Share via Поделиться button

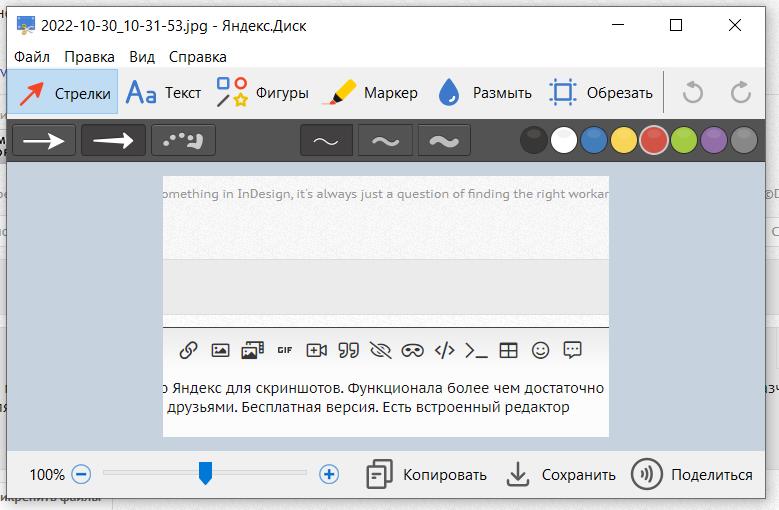692,474
